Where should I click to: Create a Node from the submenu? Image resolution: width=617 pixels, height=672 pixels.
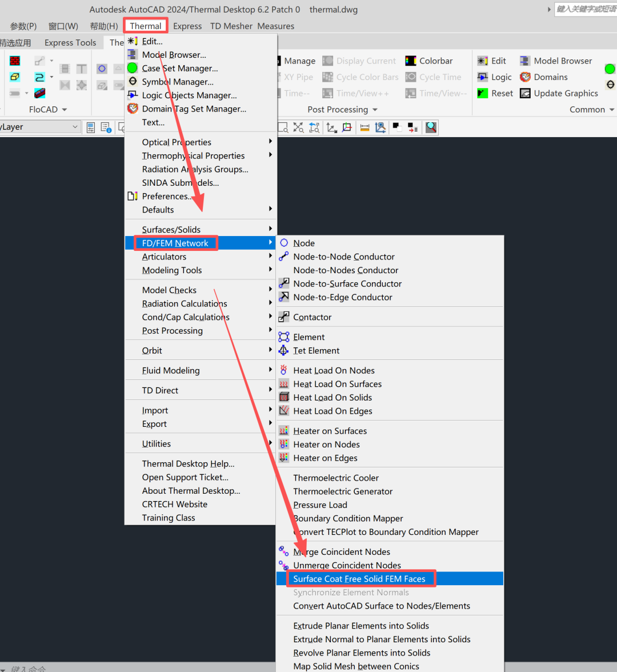(x=304, y=243)
